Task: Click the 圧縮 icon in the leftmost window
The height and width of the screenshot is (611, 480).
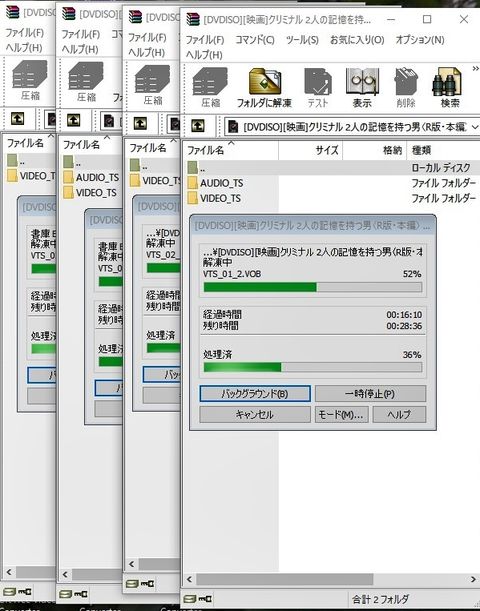Action: click(30, 81)
